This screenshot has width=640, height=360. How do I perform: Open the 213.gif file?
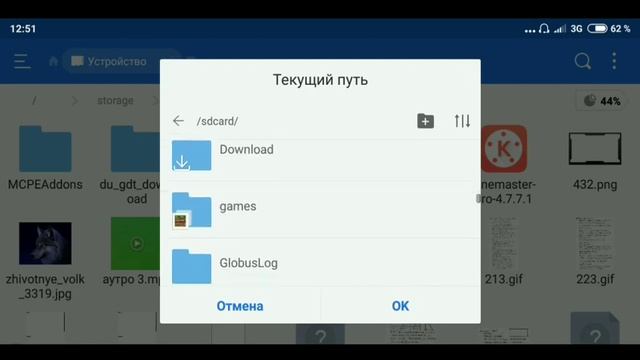tap(504, 252)
